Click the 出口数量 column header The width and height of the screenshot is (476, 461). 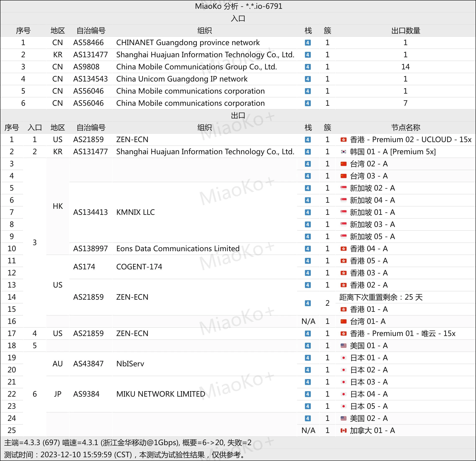click(x=405, y=31)
